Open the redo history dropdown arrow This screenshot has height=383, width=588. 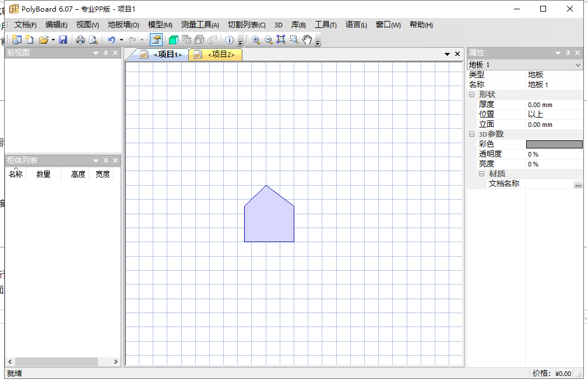tap(142, 40)
